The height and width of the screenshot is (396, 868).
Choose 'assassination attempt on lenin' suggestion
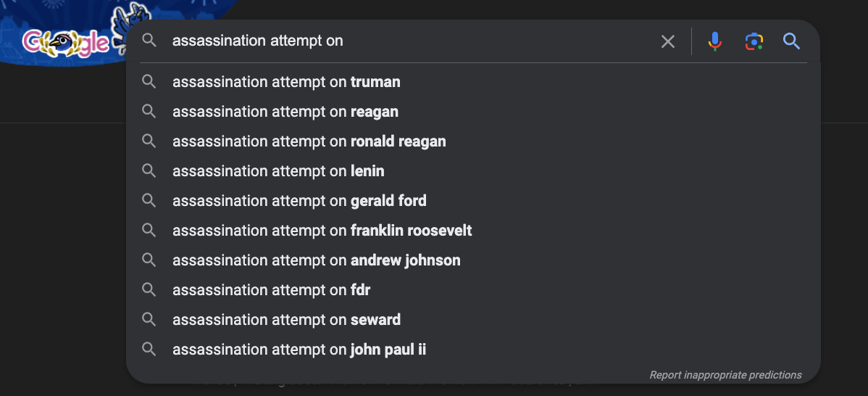point(473,171)
